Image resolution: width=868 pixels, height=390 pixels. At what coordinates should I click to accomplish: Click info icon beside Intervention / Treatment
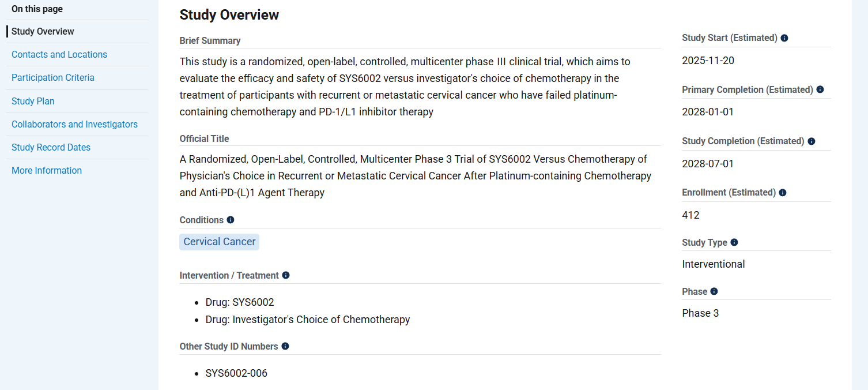click(286, 275)
